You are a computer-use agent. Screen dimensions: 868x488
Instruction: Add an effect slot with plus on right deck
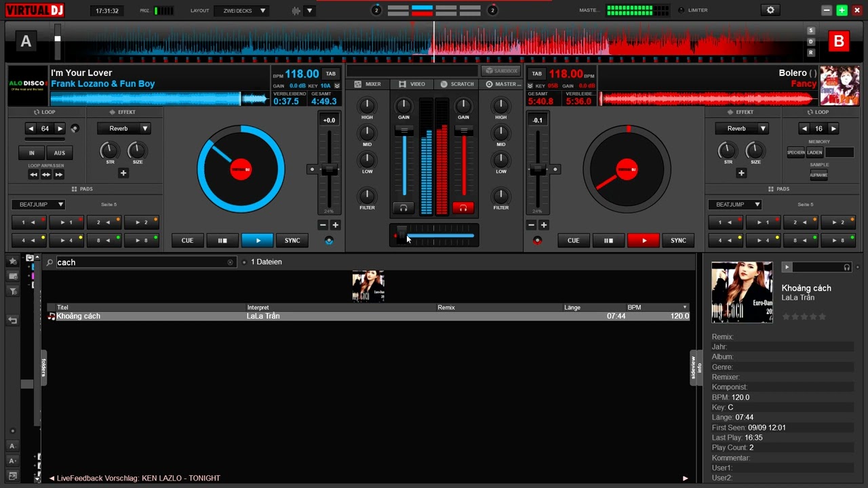click(741, 174)
